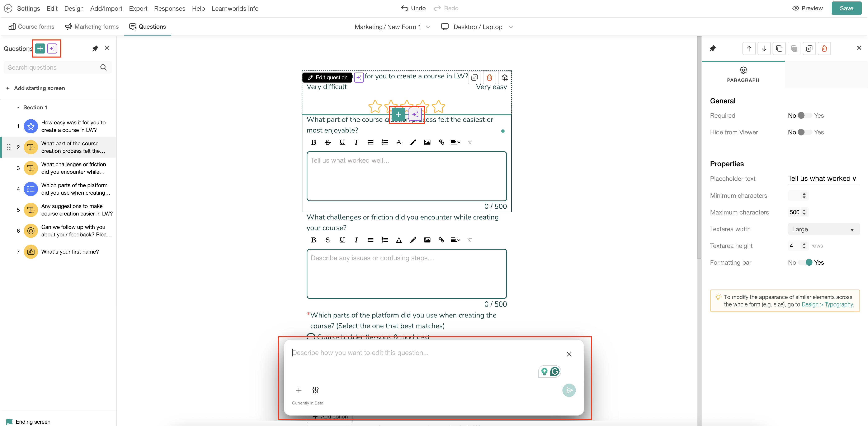
Task: Click the pin icon in Questions panel
Action: pos(95,48)
